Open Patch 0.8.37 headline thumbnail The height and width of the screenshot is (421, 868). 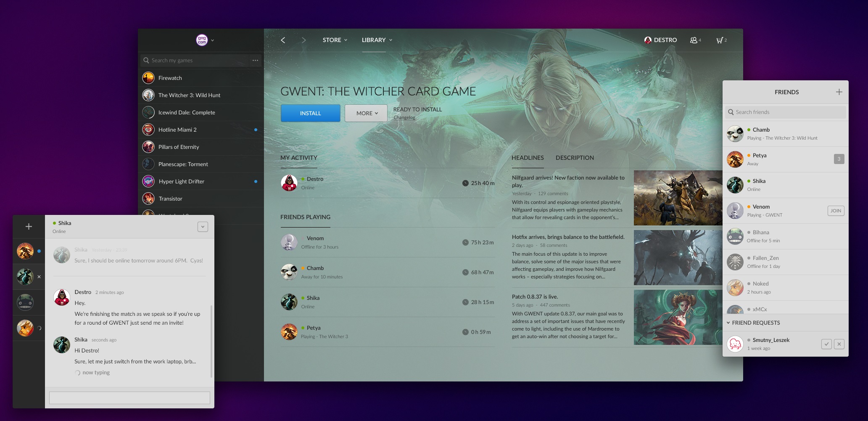(678, 317)
